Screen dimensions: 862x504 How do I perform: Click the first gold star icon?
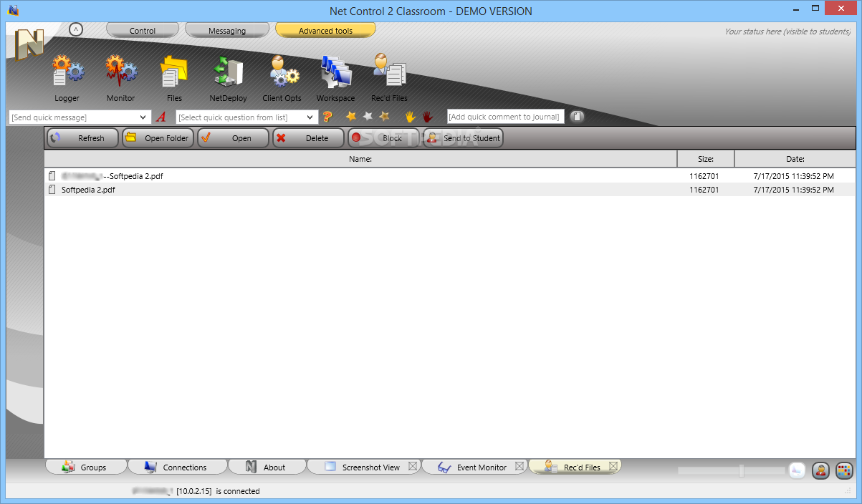point(351,116)
